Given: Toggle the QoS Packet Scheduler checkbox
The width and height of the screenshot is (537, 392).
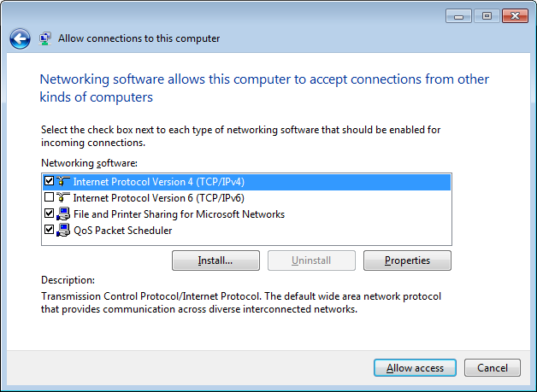Looking at the screenshot, I should point(49,230).
